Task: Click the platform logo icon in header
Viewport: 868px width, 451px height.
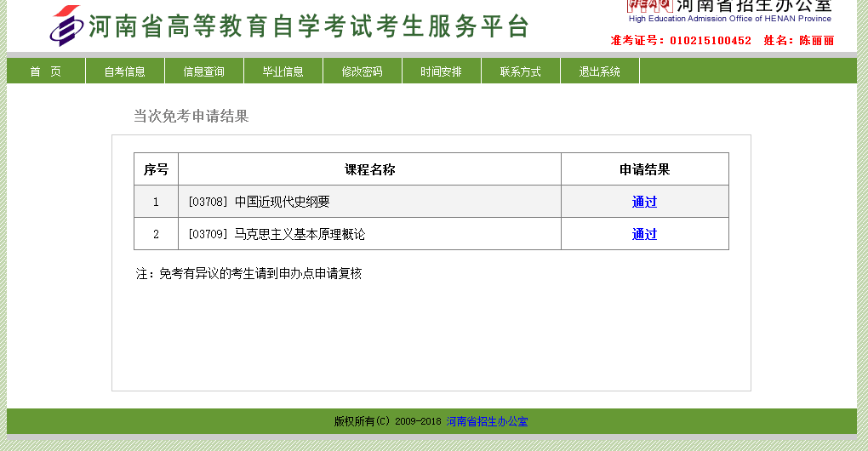Action: click(x=66, y=26)
